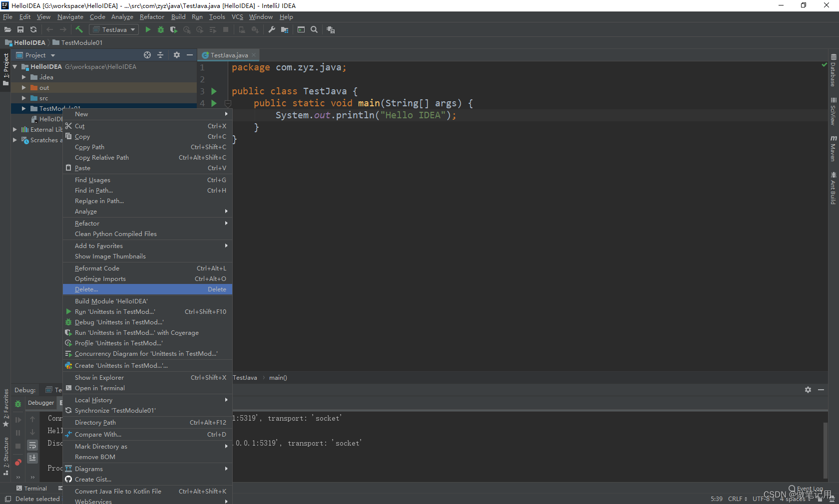Click run gutter icon beside main method
Viewport: 839px width, 504px height.
[214, 103]
